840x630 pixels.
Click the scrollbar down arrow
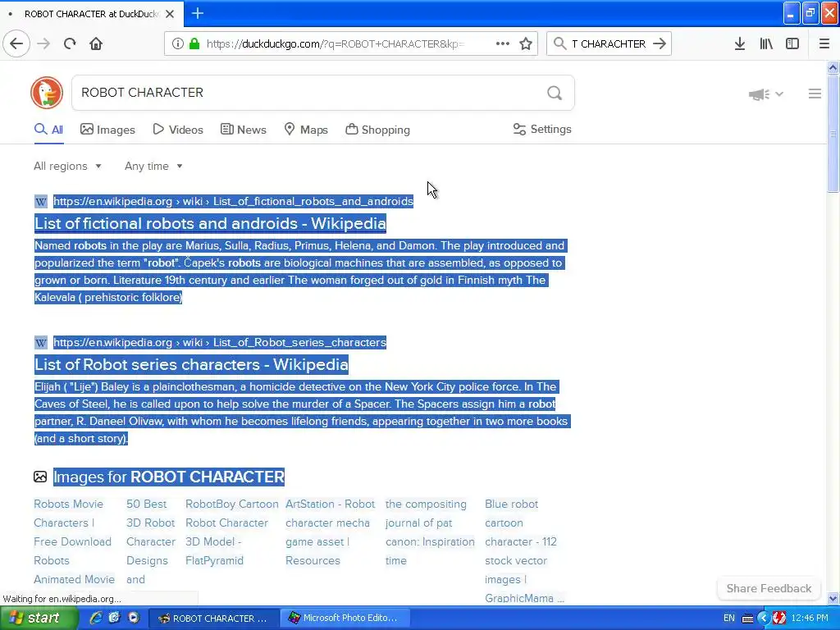[833, 598]
